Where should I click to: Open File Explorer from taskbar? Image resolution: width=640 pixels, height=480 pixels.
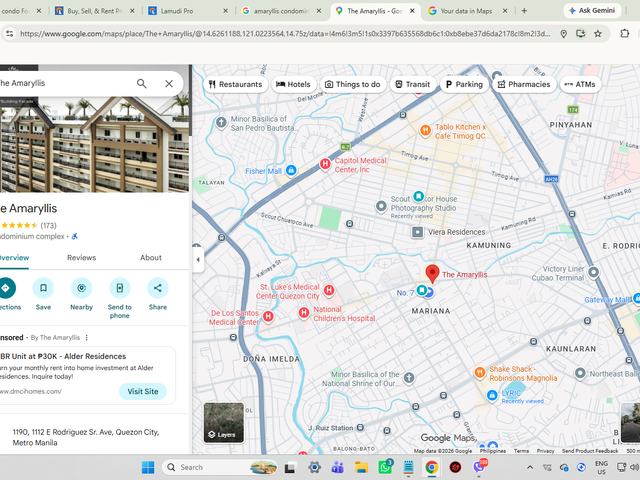[361, 467]
